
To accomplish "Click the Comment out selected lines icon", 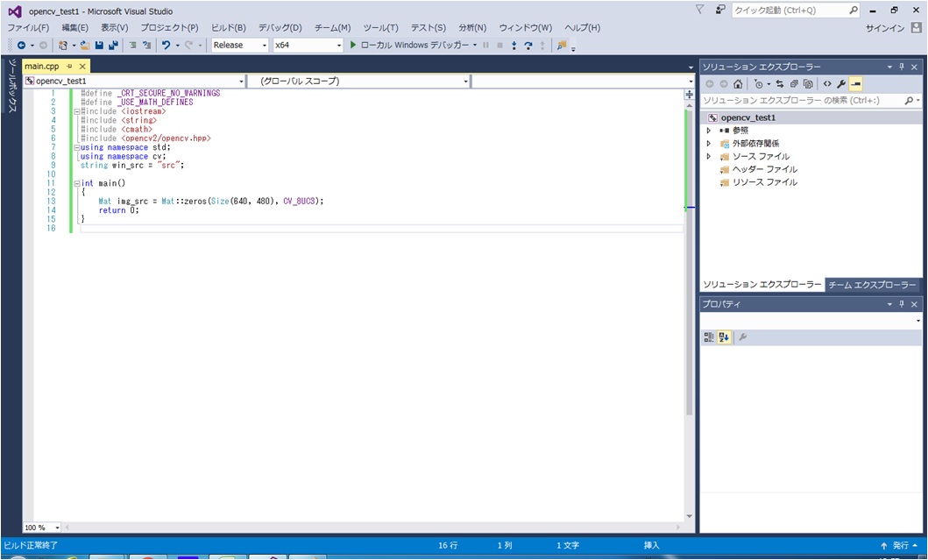I will pos(132,45).
